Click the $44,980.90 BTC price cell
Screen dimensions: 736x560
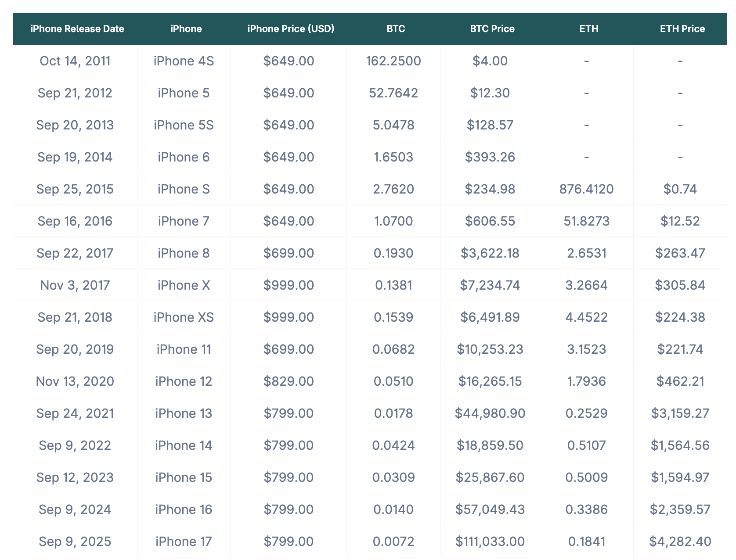pyautogui.click(x=490, y=413)
